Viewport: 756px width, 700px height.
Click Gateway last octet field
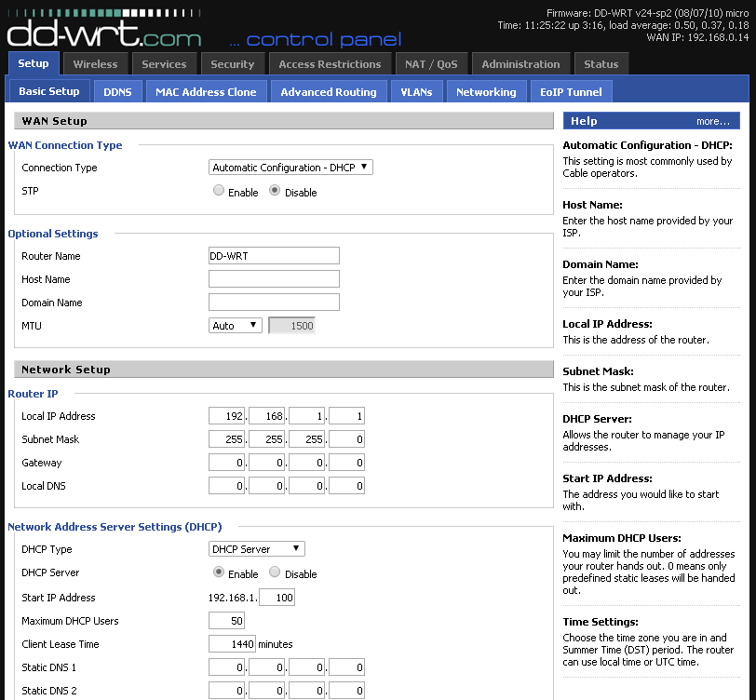[x=346, y=463]
